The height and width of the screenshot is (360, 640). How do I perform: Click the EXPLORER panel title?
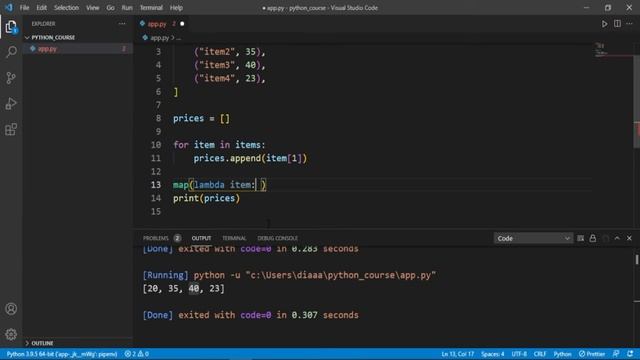pyautogui.click(x=43, y=24)
